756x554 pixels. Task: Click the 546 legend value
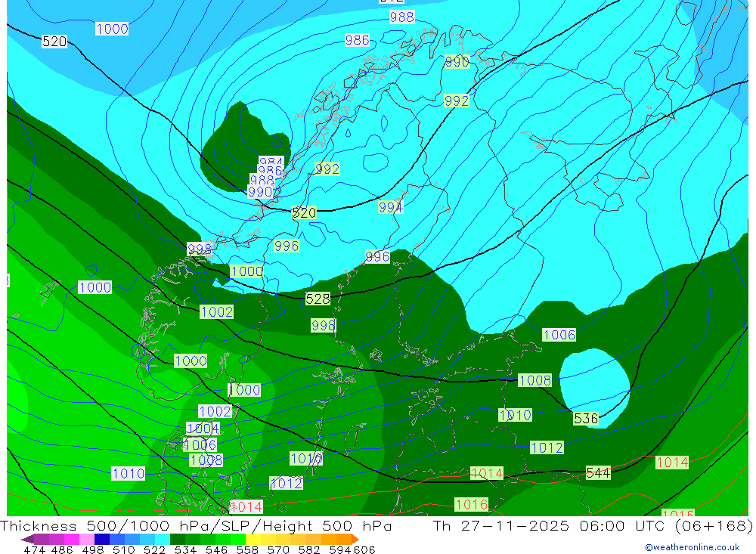pyautogui.click(x=216, y=549)
